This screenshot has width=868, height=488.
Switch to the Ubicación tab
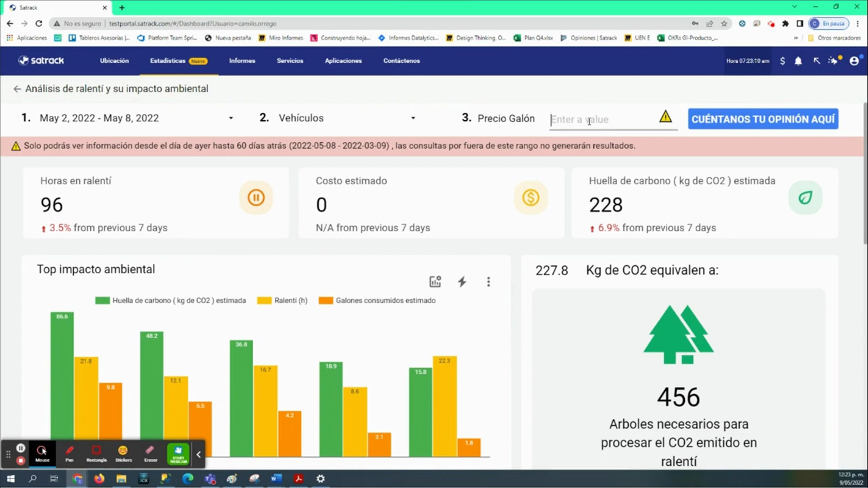114,61
